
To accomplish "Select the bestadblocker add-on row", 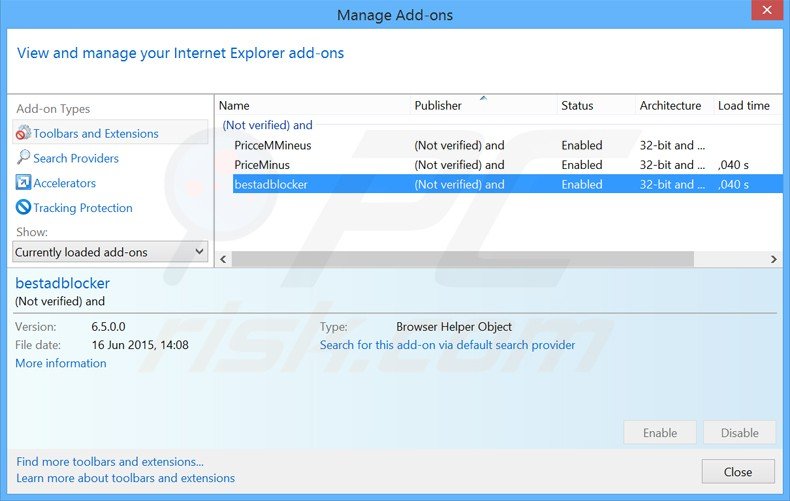I will (x=271, y=185).
